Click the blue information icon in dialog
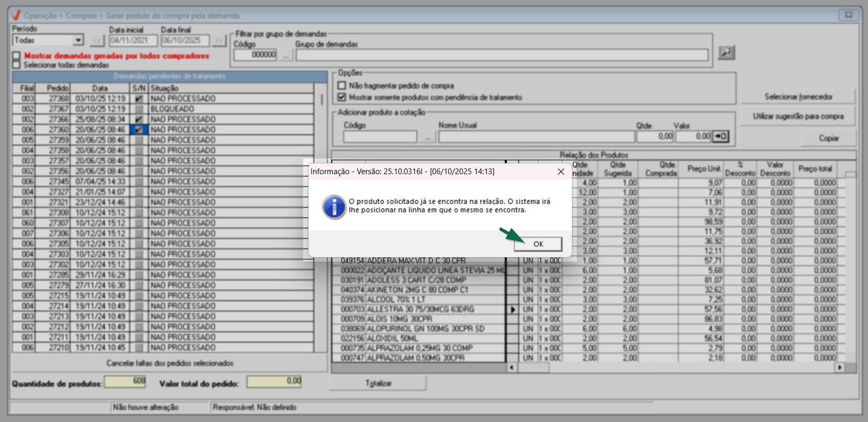This screenshot has width=868, height=422. click(334, 207)
